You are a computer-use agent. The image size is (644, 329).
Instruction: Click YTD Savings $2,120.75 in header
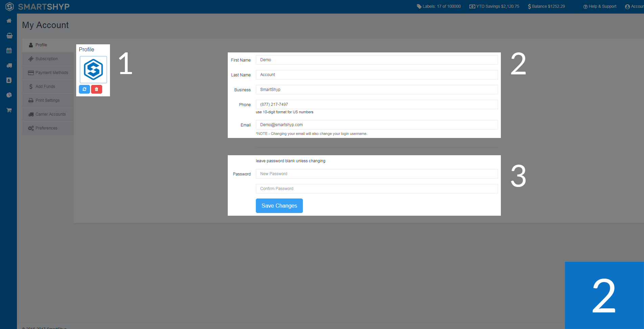pyautogui.click(x=494, y=6)
